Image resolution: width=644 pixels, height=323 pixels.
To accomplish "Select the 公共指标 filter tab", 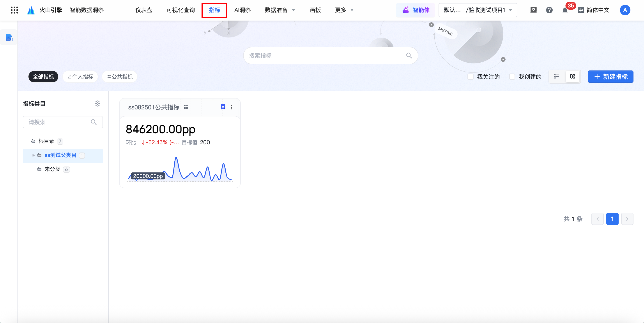I will point(120,76).
